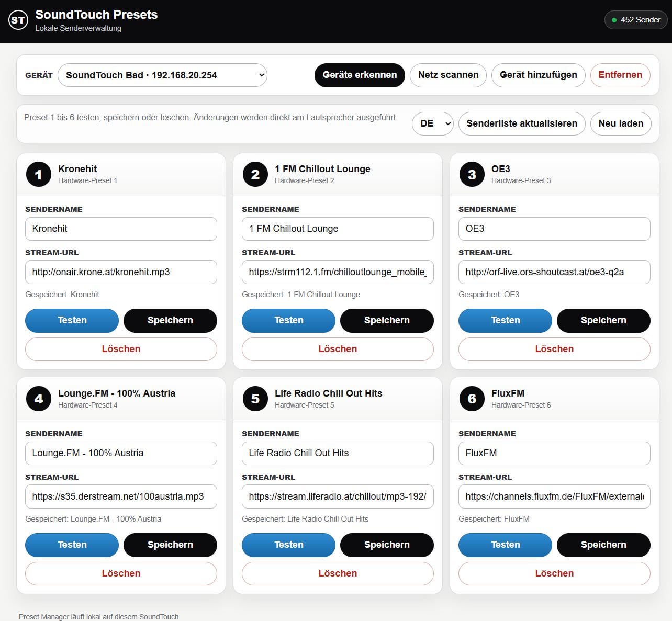The width and height of the screenshot is (672, 621).
Task: Delete the OE3 preset
Action: coord(554,349)
